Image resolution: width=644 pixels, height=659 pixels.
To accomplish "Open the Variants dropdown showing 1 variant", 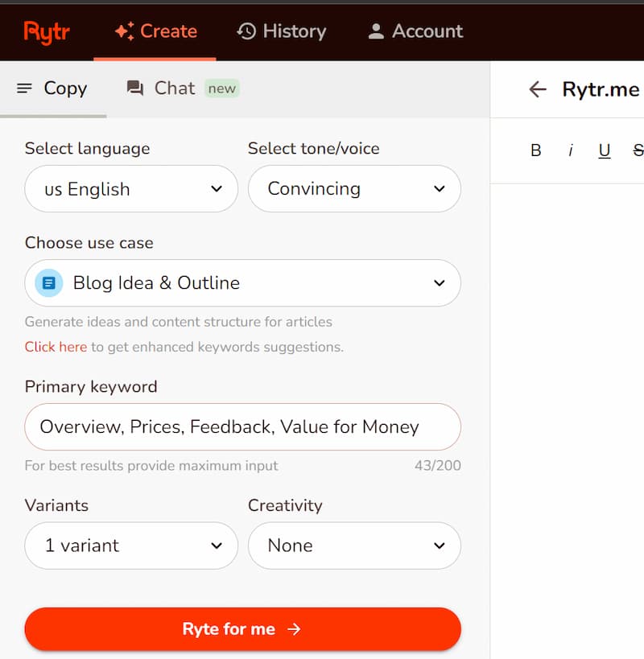I will coord(131,546).
